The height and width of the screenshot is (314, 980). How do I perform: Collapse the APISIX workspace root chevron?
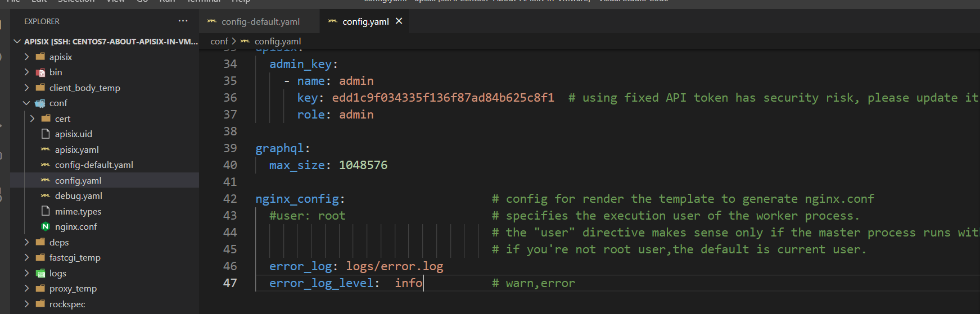(17, 42)
